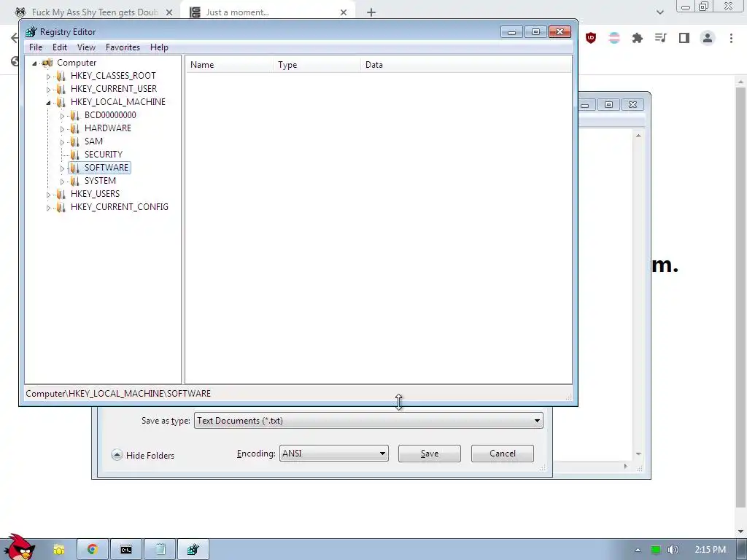Collapse the Computer root node
747x560 pixels.
click(34, 63)
